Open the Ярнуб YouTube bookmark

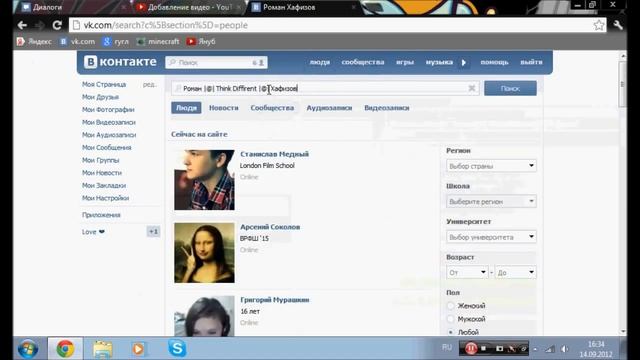[201, 42]
